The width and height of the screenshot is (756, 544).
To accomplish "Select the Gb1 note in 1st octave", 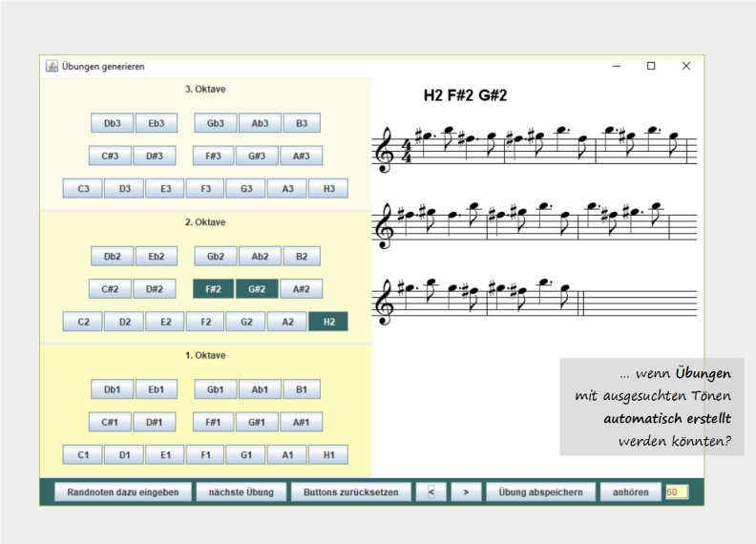I will click(x=215, y=389).
